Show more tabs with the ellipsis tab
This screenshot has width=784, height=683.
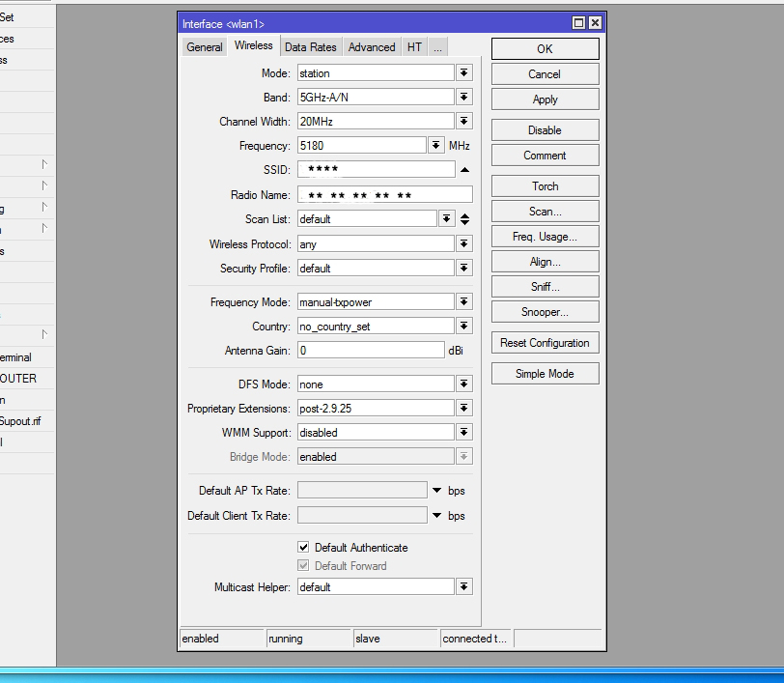[437, 47]
